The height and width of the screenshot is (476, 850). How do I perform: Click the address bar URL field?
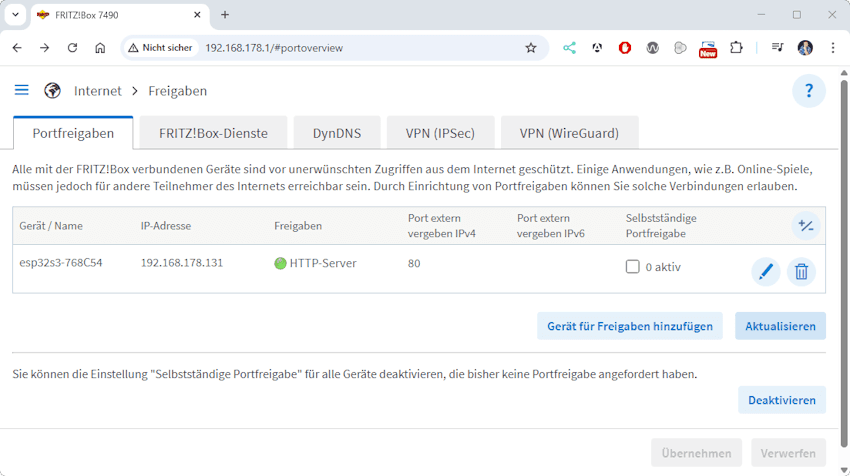click(350, 47)
